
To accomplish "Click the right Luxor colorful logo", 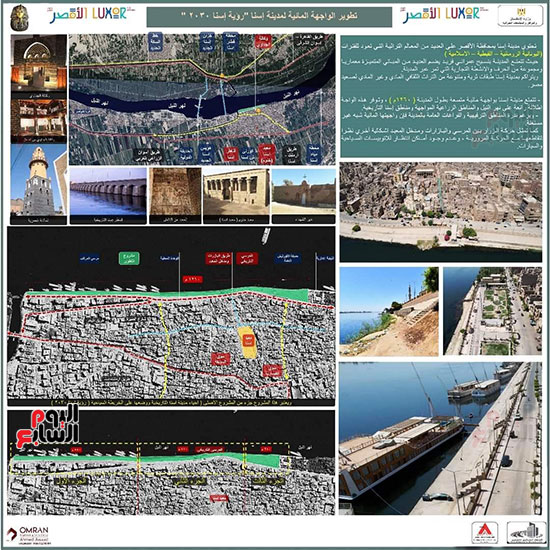I will pyautogui.click(x=445, y=14).
